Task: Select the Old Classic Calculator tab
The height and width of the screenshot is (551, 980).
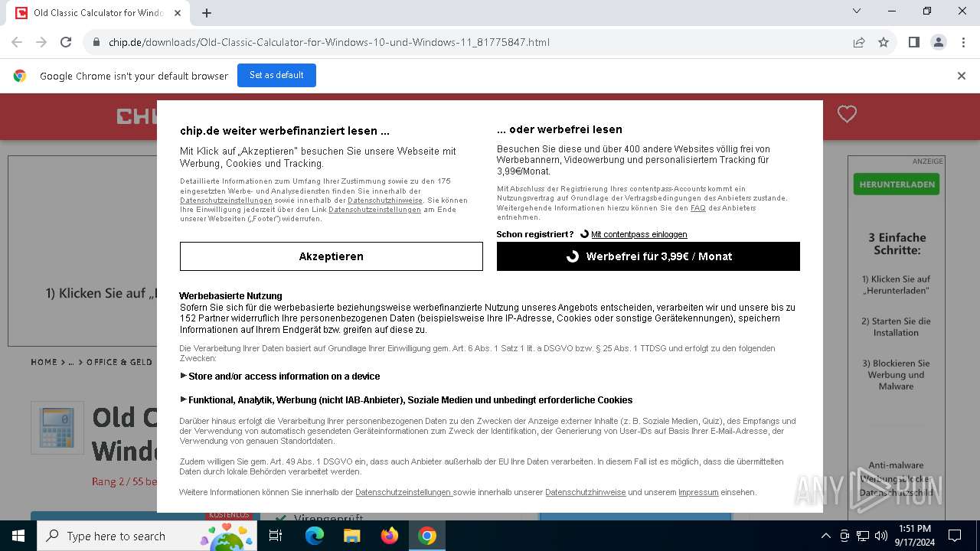Action: click(x=99, y=13)
